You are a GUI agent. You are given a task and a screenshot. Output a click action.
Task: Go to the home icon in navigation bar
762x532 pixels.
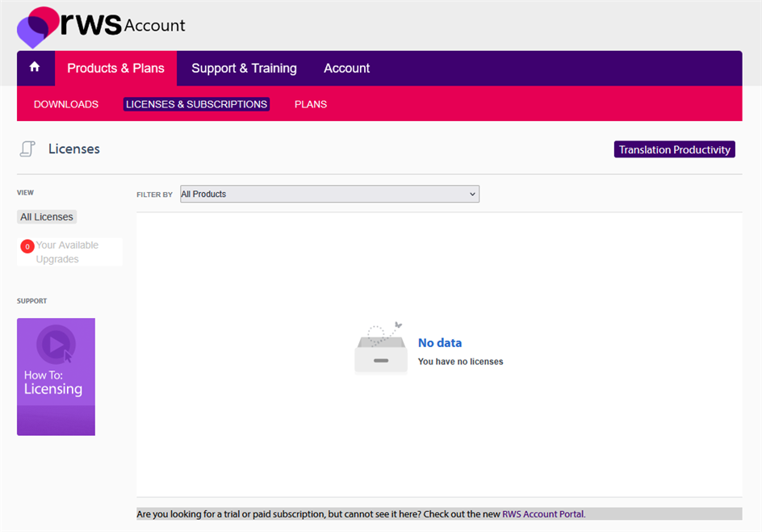35,67
